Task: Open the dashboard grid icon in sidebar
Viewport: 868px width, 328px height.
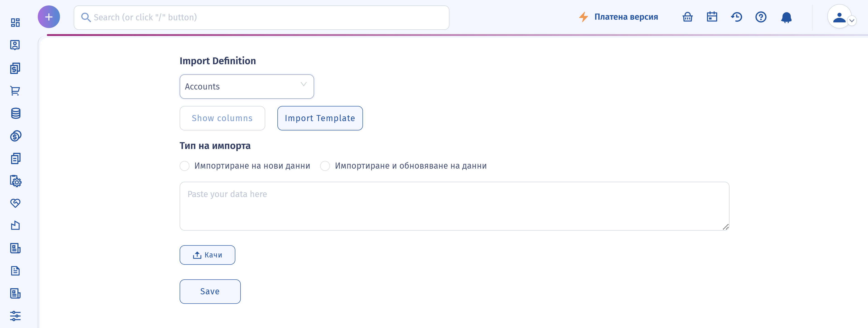Action: click(15, 23)
